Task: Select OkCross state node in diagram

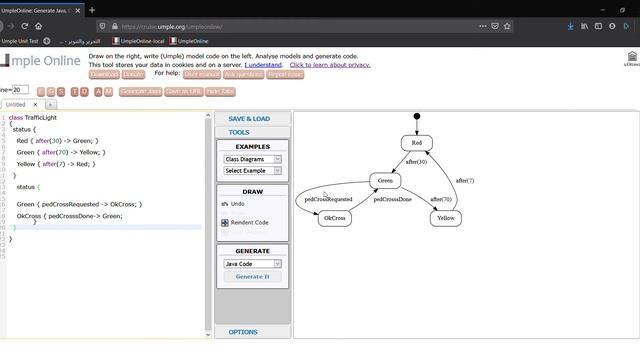Action: pyautogui.click(x=335, y=218)
